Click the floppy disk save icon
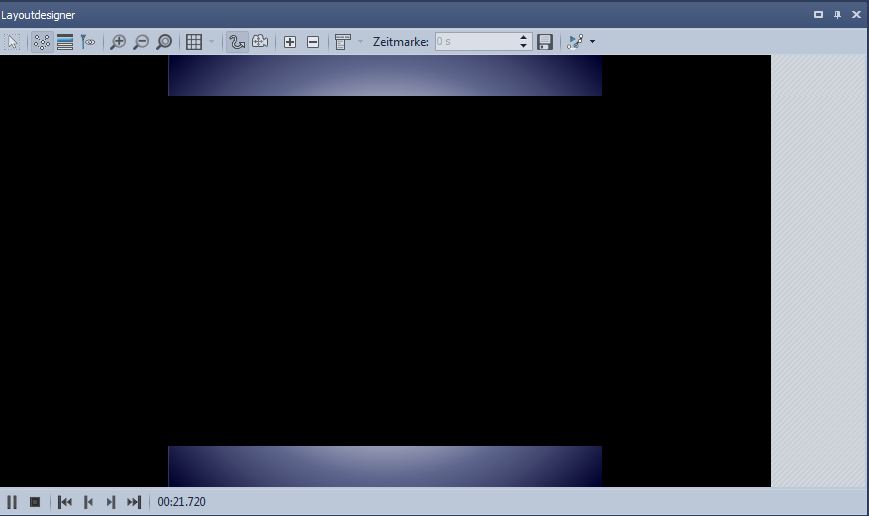 coord(545,42)
